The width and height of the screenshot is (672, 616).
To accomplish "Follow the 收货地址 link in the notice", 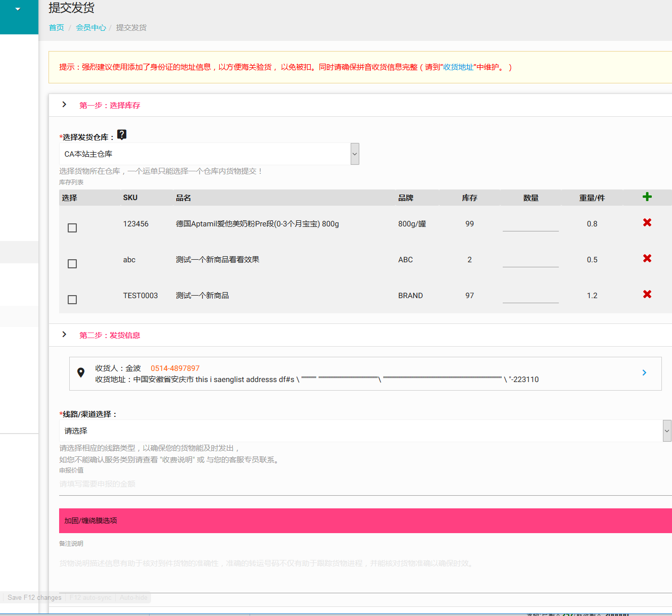I will point(458,67).
